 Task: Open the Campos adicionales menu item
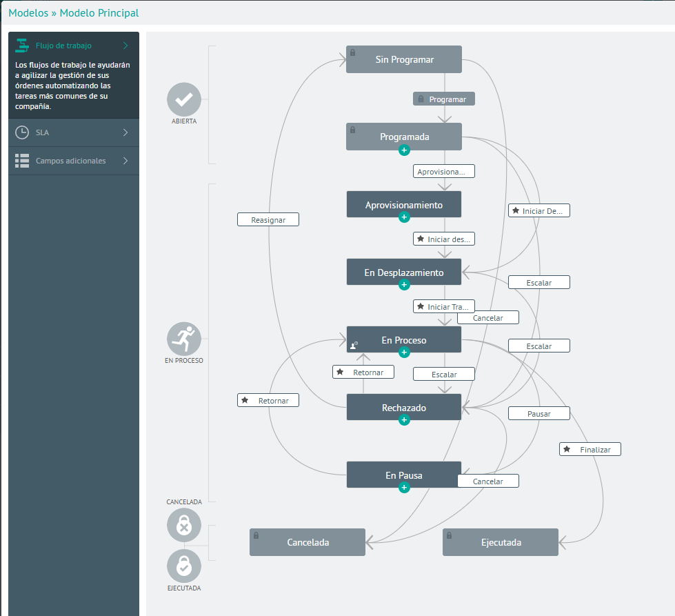pyautogui.click(x=74, y=161)
